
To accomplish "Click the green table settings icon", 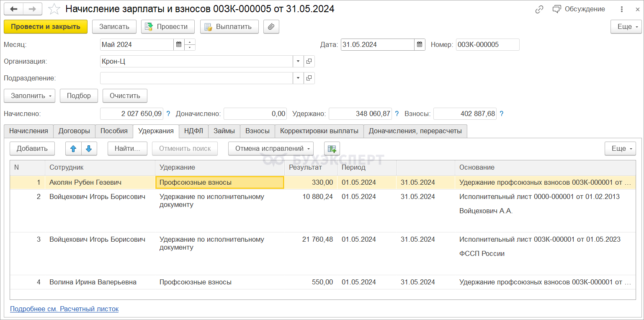I will click(332, 149).
